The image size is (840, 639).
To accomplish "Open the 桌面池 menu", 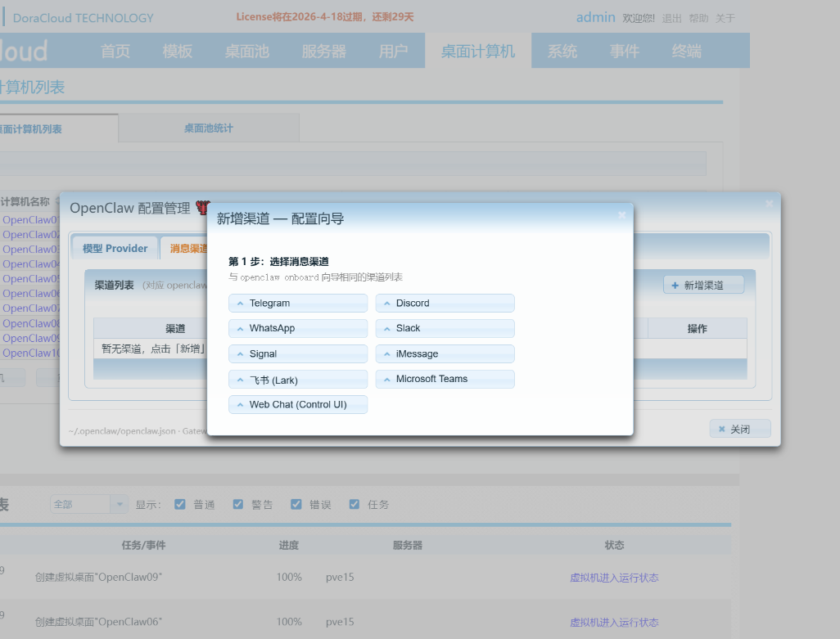I will tap(246, 52).
